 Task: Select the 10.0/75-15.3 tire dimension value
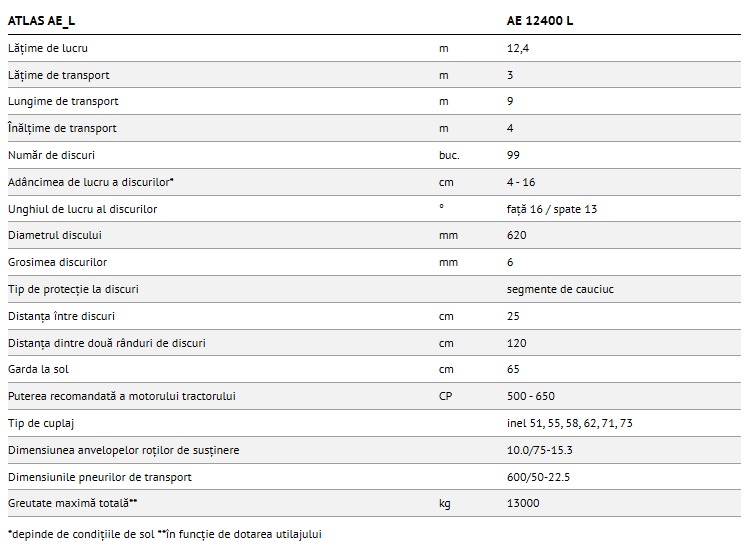(540, 450)
